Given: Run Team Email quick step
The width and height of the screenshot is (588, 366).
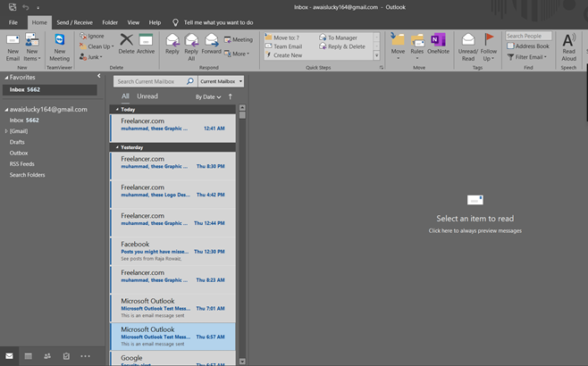Looking at the screenshot, I should click(284, 46).
